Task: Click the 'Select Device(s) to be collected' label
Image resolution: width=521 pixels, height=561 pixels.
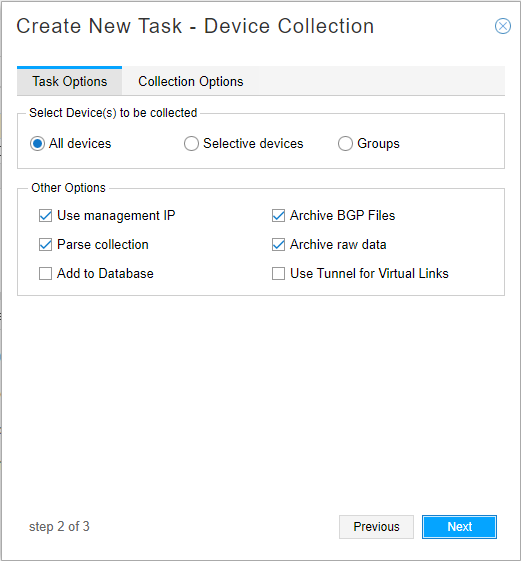Action: pyautogui.click(x=113, y=113)
